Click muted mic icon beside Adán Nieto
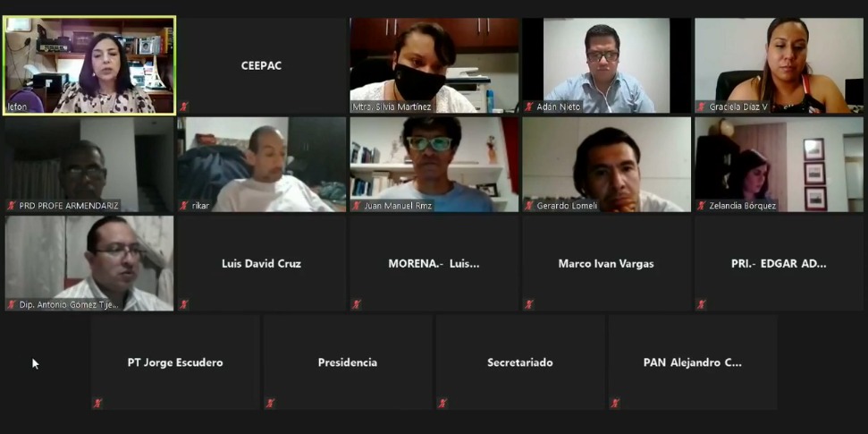Screen dimensions: 868x434 coord(529,107)
